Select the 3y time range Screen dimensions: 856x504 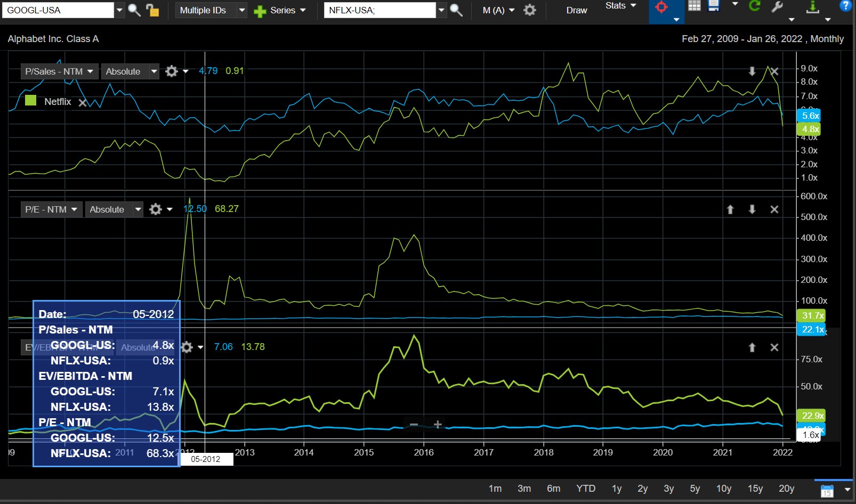point(669,489)
